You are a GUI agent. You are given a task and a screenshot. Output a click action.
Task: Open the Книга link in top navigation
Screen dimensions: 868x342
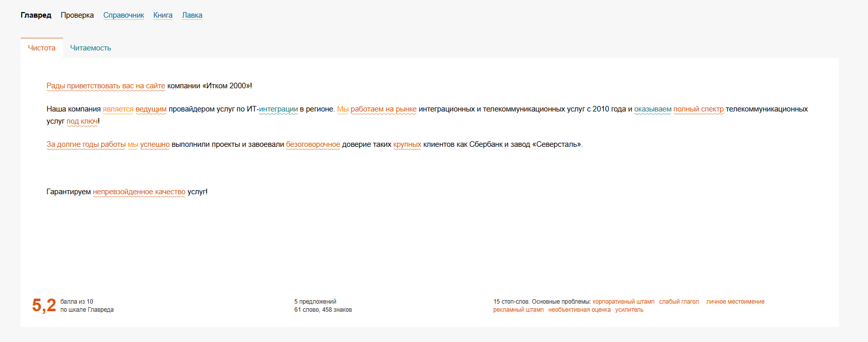point(162,15)
